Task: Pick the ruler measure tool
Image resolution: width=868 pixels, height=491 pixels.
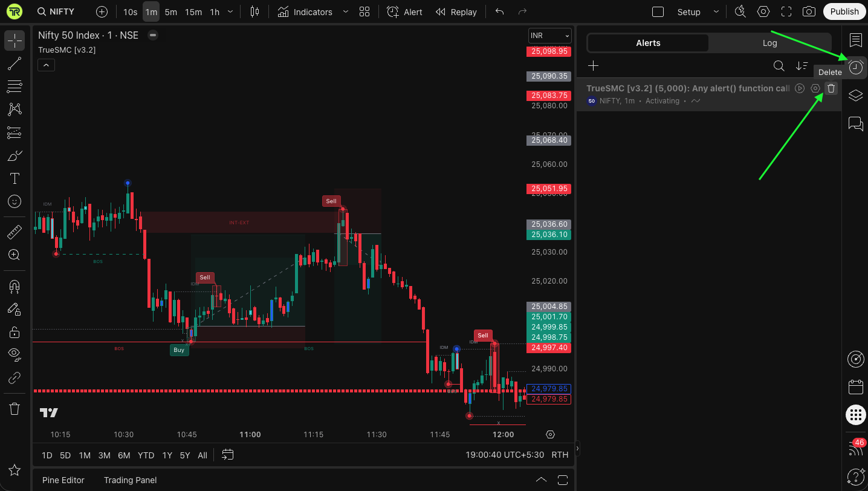Action: pos(15,232)
